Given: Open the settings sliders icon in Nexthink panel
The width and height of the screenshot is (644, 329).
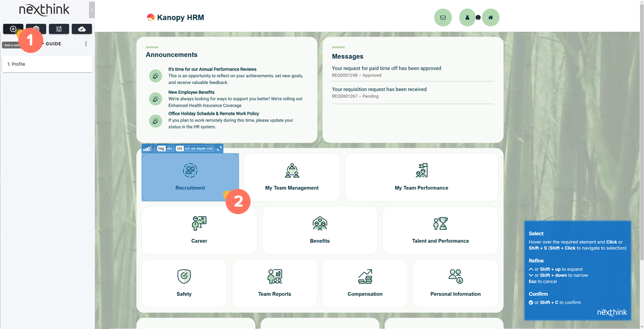Looking at the screenshot, I should click(x=59, y=29).
